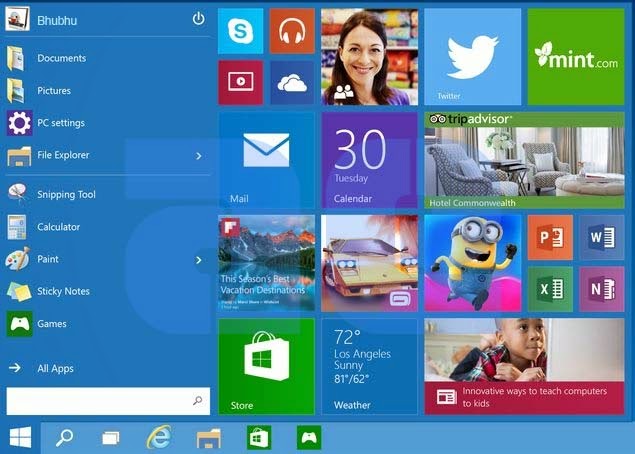Click the power button icon

click(198, 19)
